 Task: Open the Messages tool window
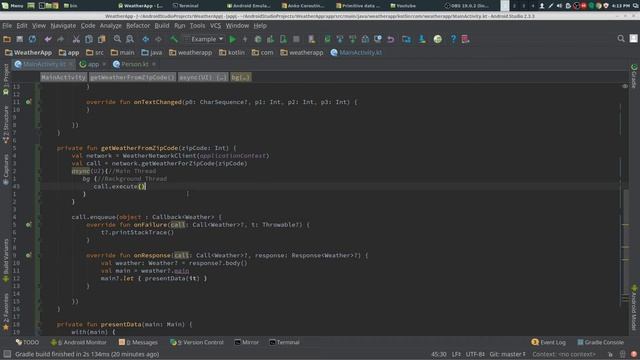point(138,342)
